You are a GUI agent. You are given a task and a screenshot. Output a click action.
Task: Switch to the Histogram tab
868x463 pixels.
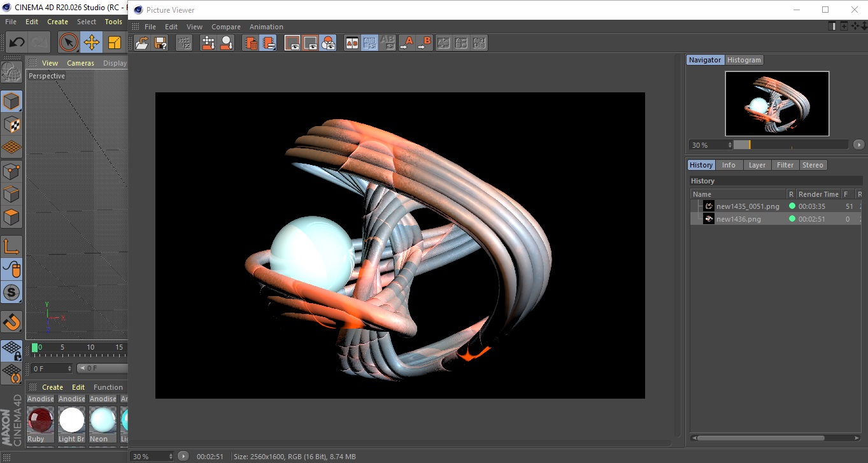coord(744,60)
